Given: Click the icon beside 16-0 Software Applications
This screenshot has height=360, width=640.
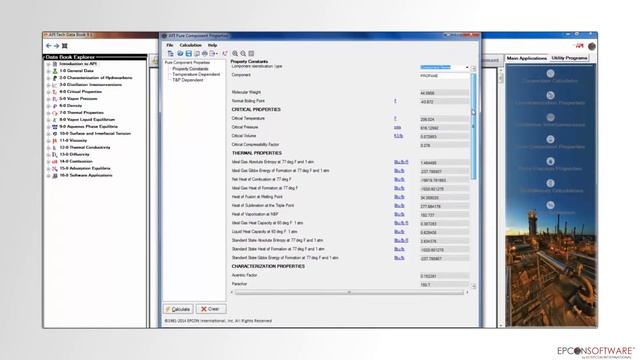Looking at the screenshot, I should pyautogui.click(x=55, y=176).
